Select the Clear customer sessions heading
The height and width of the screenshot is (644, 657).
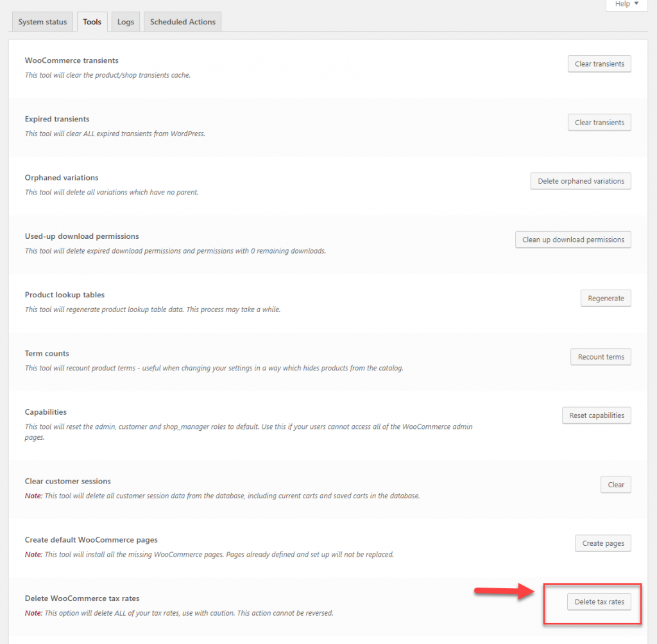tap(68, 482)
